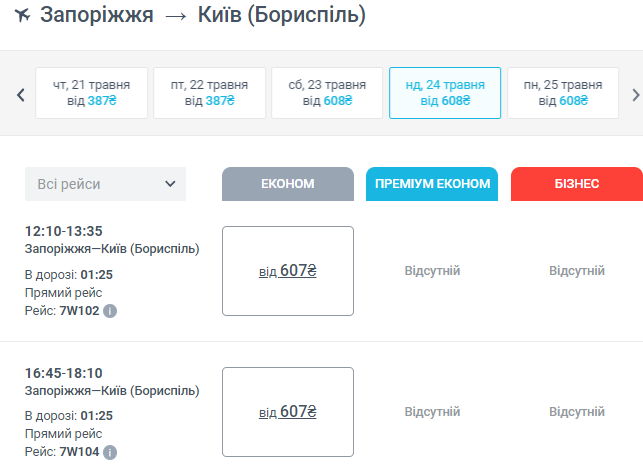Select Thursday 21 травня date tab
643x473 pixels.
point(91,93)
